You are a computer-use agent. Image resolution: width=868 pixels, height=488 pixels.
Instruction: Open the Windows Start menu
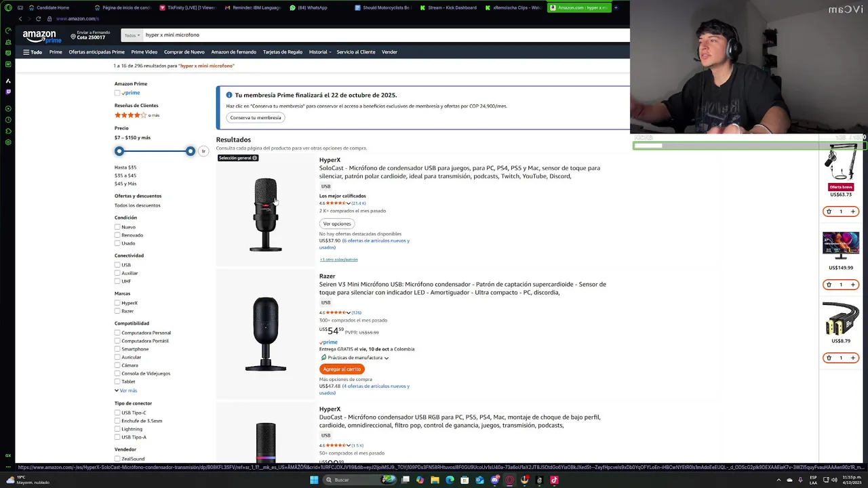[x=314, y=480]
